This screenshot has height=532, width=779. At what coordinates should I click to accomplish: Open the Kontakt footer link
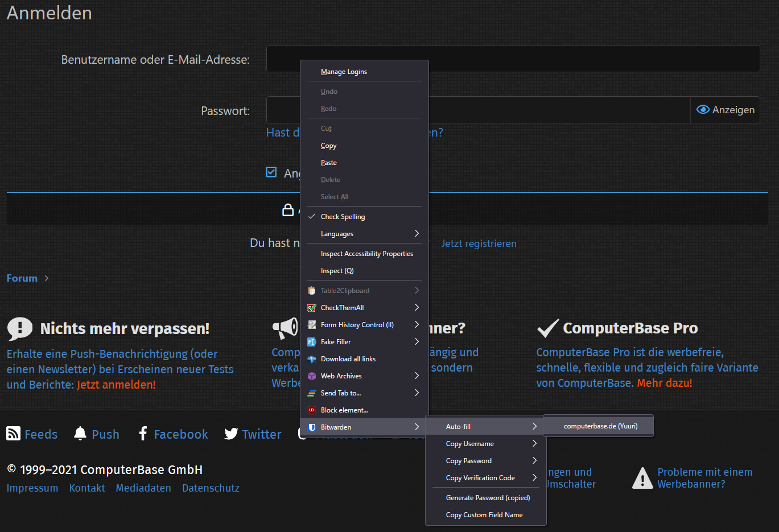tap(87, 488)
